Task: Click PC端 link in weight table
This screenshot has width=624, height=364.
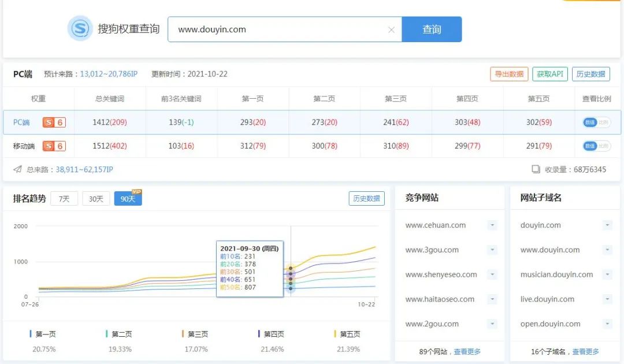Action: point(21,122)
